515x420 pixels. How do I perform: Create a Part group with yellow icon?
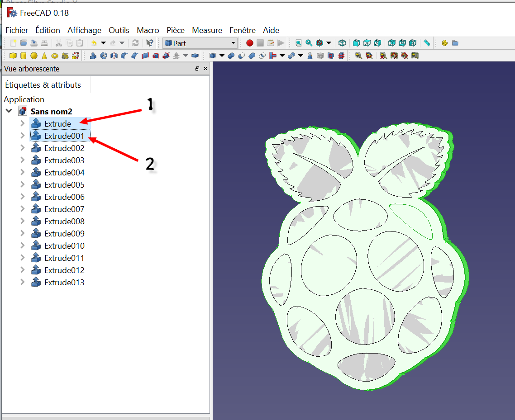[x=445, y=43]
